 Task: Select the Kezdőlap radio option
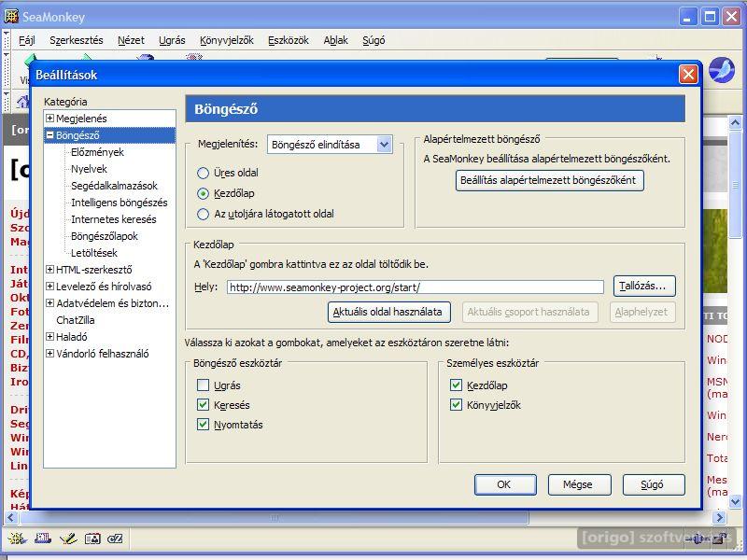point(203,193)
